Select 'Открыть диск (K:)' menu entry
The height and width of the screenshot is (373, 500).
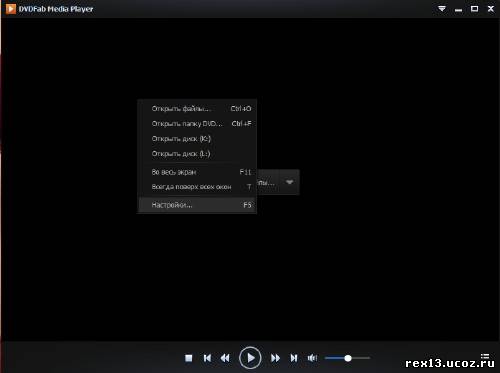pyautogui.click(x=197, y=139)
